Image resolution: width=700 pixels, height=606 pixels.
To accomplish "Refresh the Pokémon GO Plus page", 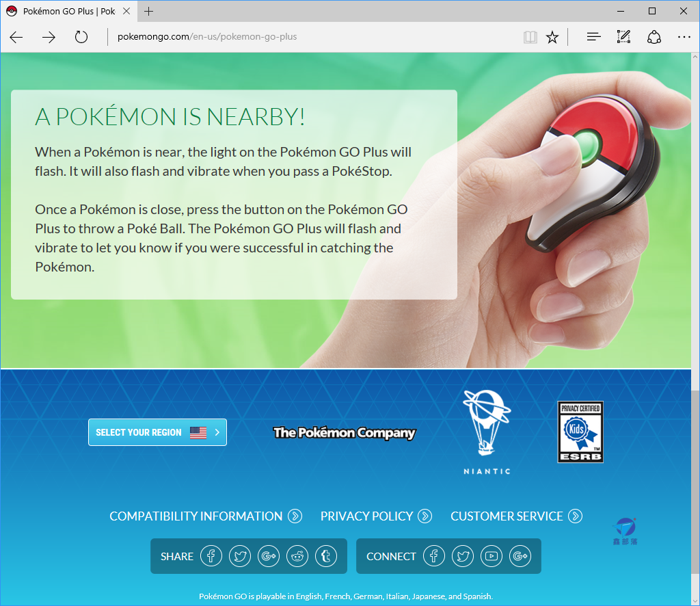I will tap(81, 37).
